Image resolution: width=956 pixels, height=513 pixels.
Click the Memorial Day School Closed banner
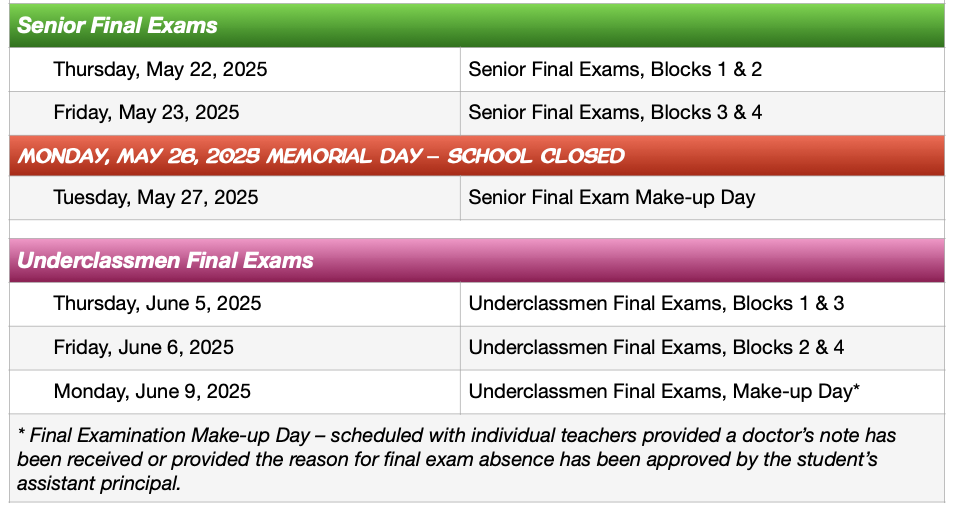pyautogui.click(x=477, y=156)
